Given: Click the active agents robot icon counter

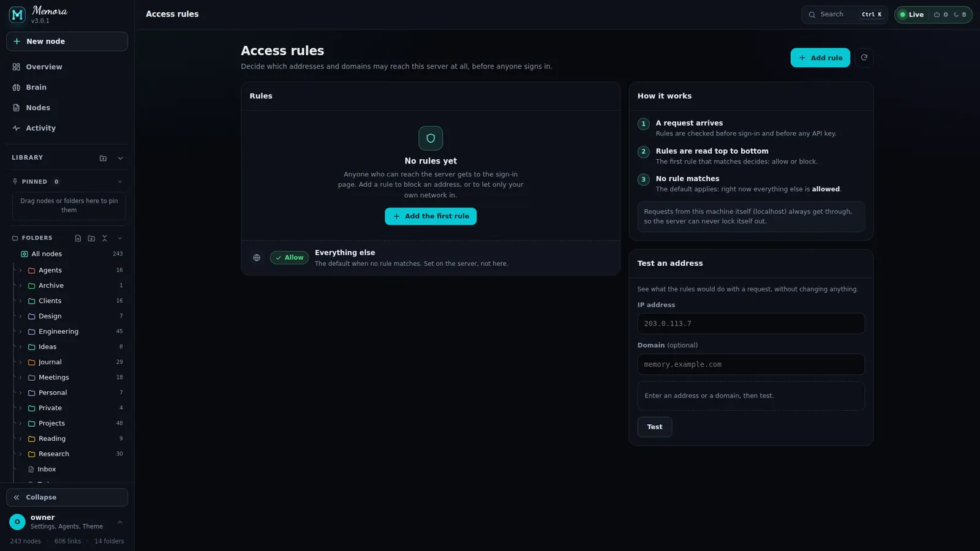Looking at the screenshot, I should click(x=940, y=15).
